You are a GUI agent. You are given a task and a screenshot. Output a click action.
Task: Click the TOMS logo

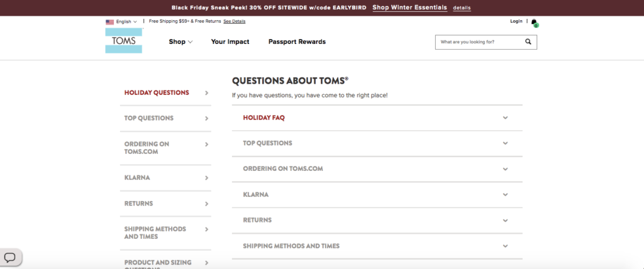click(x=124, y=41)
